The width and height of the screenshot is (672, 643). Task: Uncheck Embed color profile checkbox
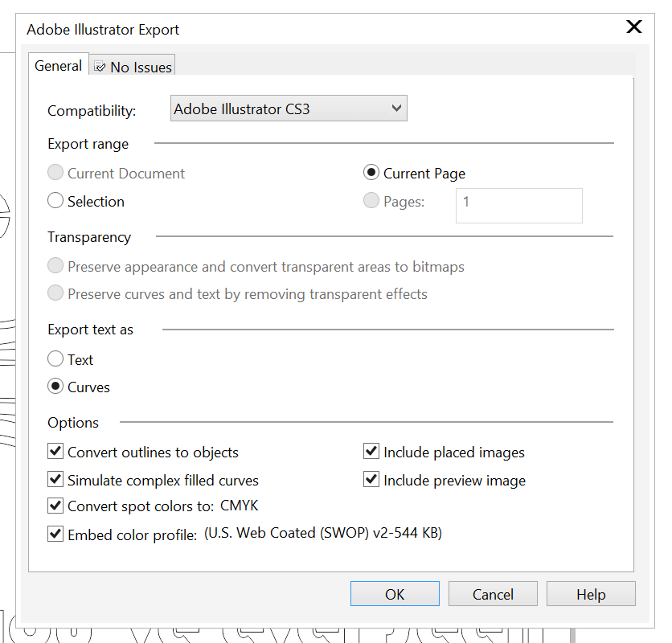[x=55, y=534]
